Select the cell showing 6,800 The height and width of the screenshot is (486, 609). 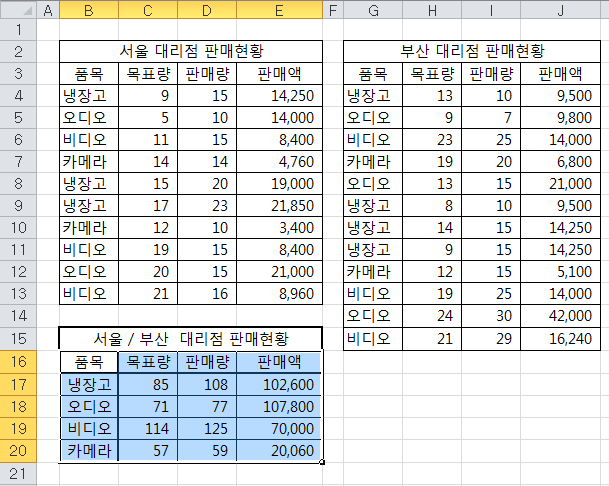[x=561, y=162]
